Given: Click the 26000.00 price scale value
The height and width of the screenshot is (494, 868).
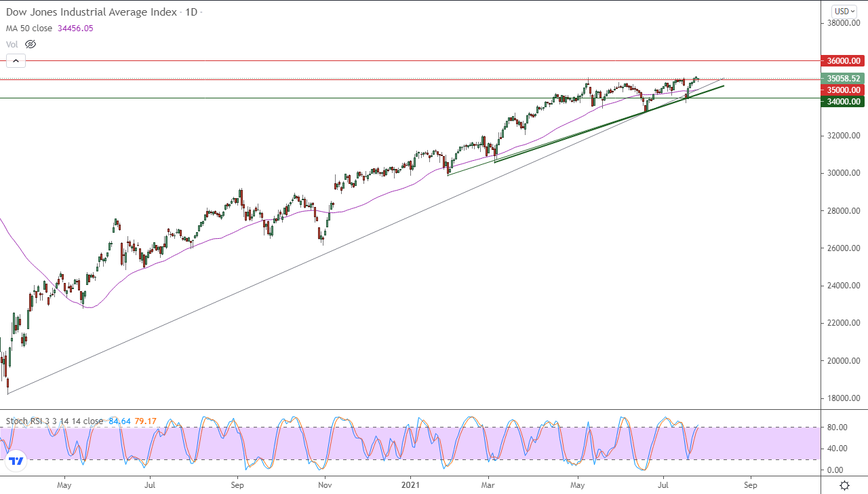Looking at the screenshot, I should point(843,248).
